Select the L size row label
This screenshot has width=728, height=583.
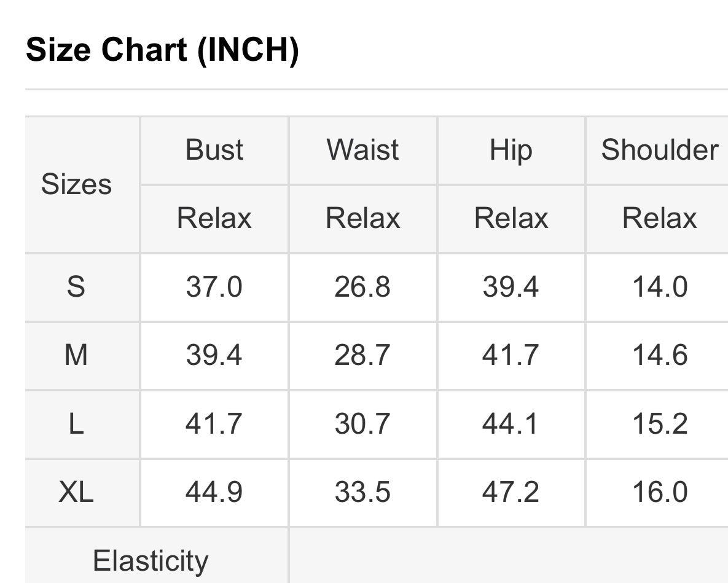76,424
